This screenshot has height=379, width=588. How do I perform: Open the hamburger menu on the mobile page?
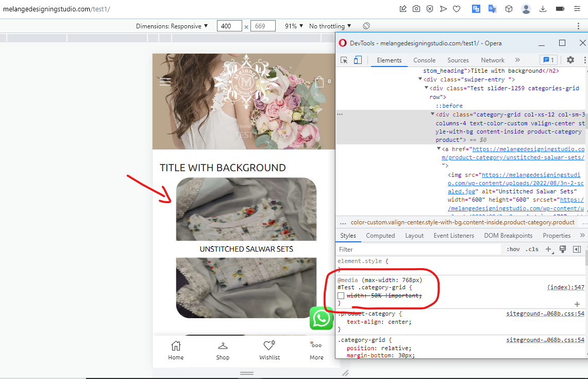[x=165, y=81]
